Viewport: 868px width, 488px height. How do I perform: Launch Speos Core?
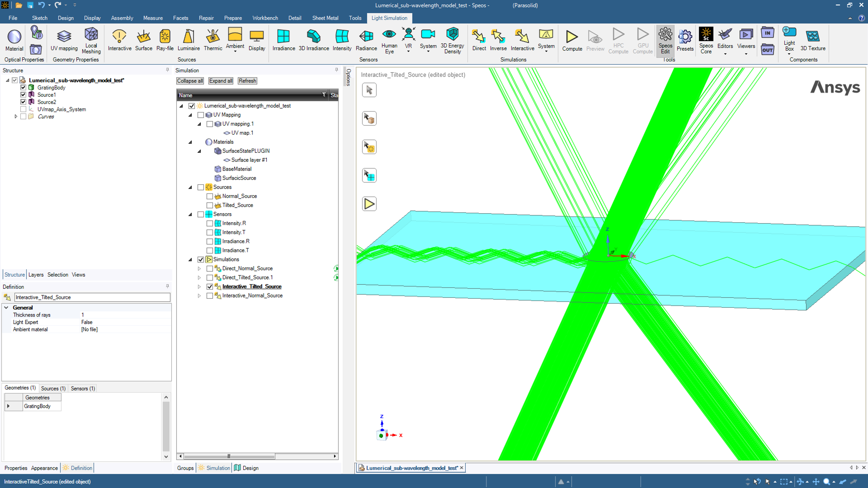[x=706, y=40]
